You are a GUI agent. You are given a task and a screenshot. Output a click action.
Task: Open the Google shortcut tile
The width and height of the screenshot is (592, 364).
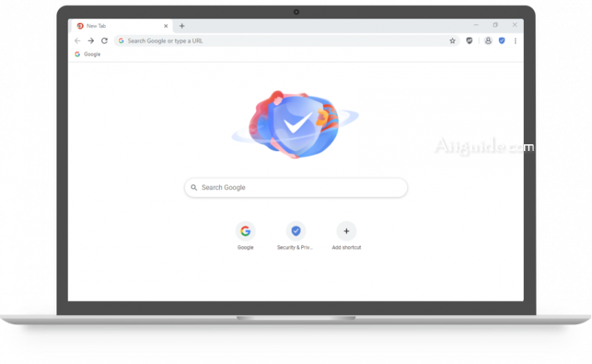[x=246, y=236]
